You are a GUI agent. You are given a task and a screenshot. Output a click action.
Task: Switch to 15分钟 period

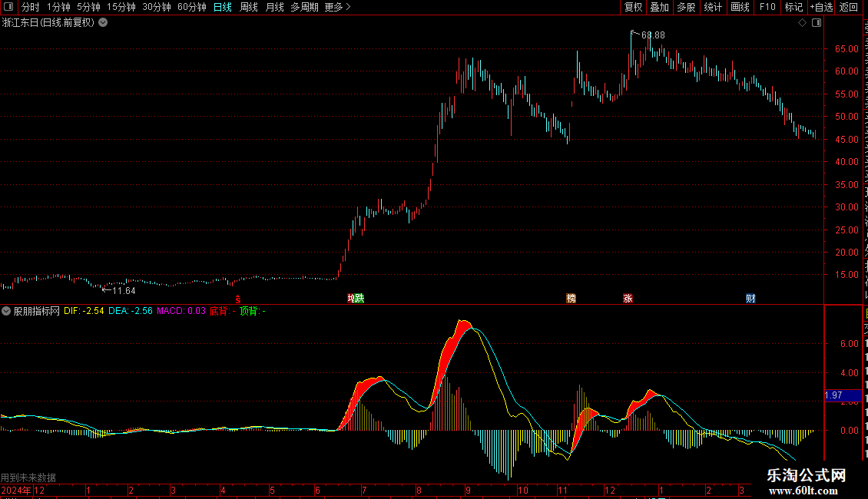[x=121, y=7]
